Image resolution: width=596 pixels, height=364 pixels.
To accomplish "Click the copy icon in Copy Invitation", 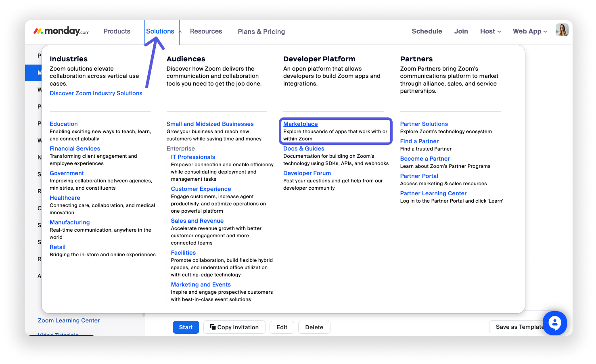I will coord(213,327).
